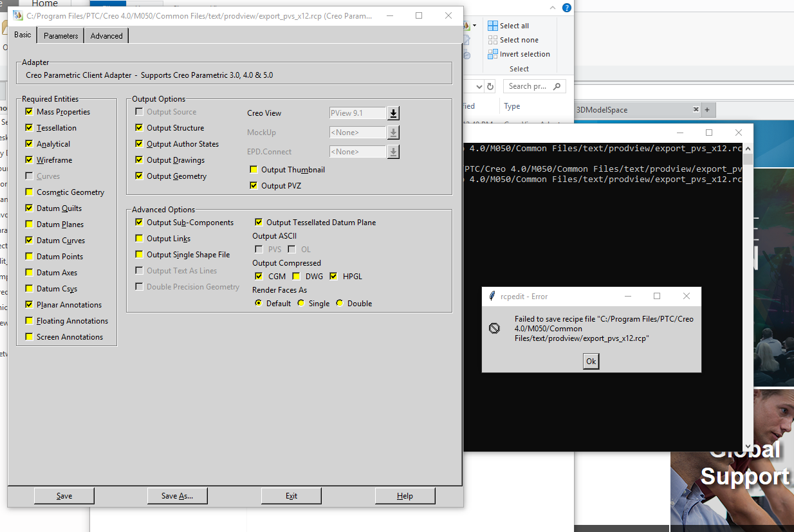The image size is (794, 532).
Task: Switch to the Advanced tab
Action: (x=106, y=35)
